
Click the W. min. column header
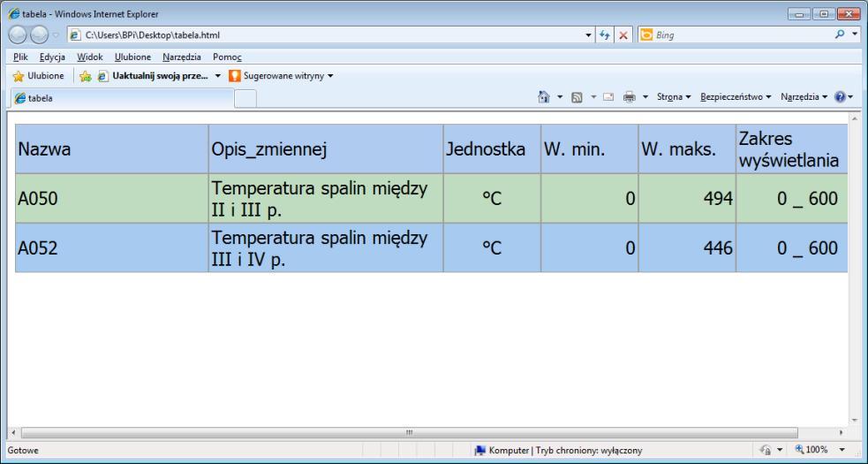[x=590, y=148]
